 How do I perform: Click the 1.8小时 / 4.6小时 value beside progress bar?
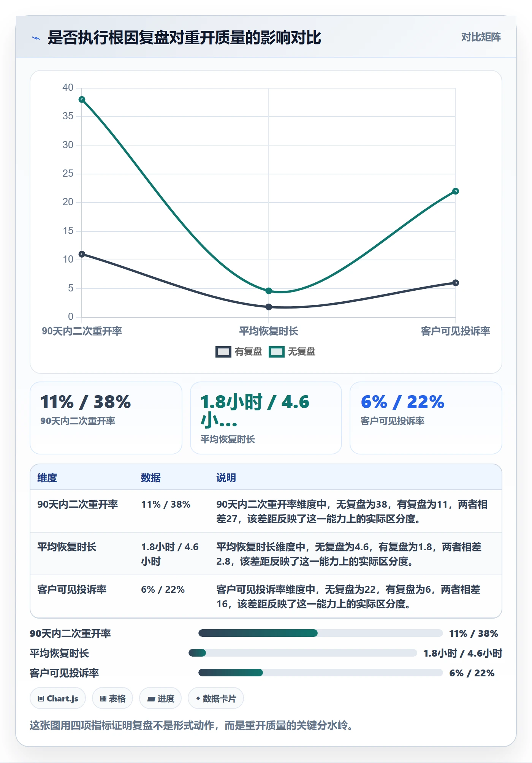click(463, 653)
